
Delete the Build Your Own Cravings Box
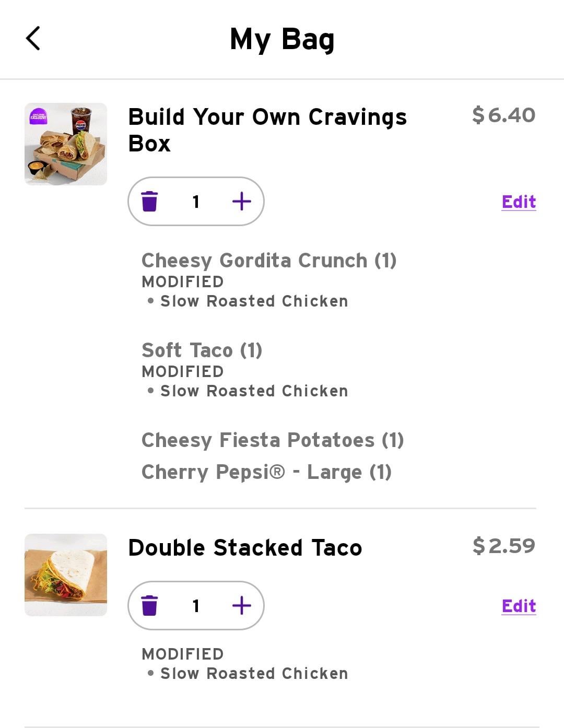[149, 202]
